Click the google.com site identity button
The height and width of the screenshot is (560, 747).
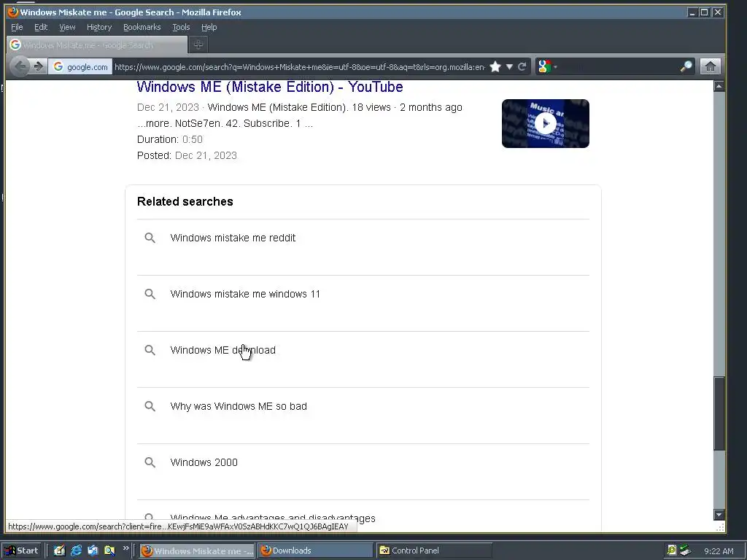pos(80,66)
